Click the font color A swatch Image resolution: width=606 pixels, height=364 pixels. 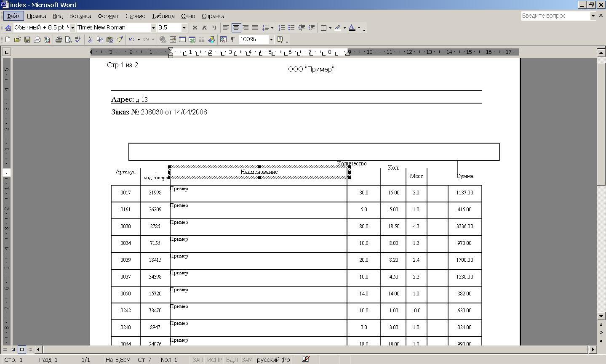pyautogui.click(x=352, y=28)
